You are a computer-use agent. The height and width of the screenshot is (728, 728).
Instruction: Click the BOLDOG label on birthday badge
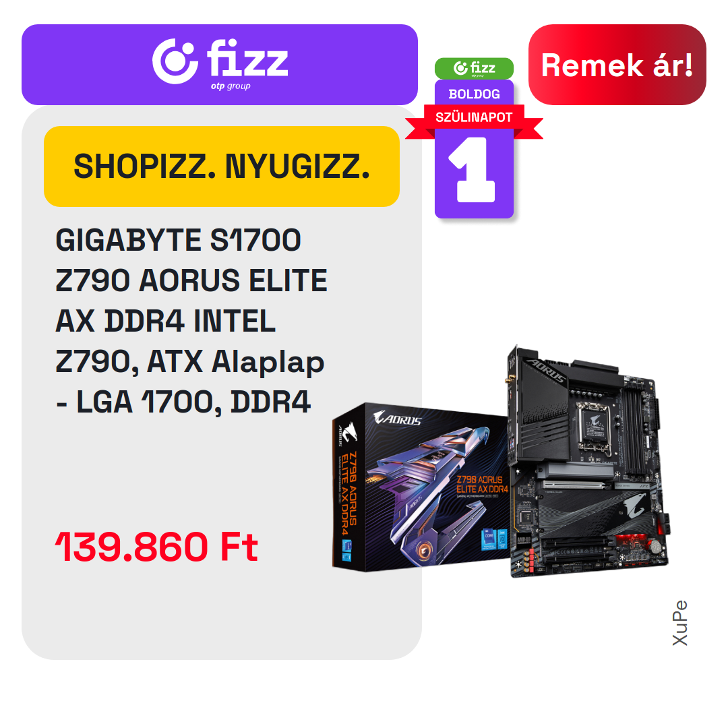click(474, 94)
